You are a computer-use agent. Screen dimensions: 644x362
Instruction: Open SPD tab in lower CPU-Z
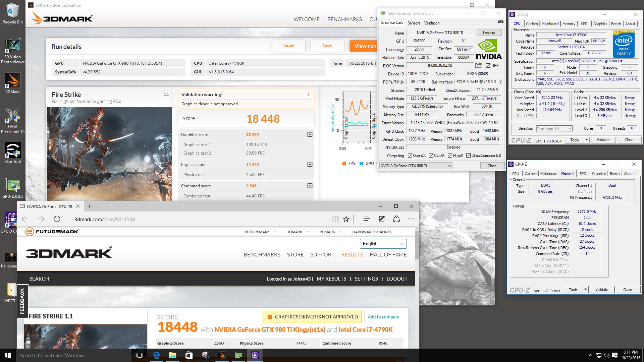pyautogui.click(x=583, y=174)
